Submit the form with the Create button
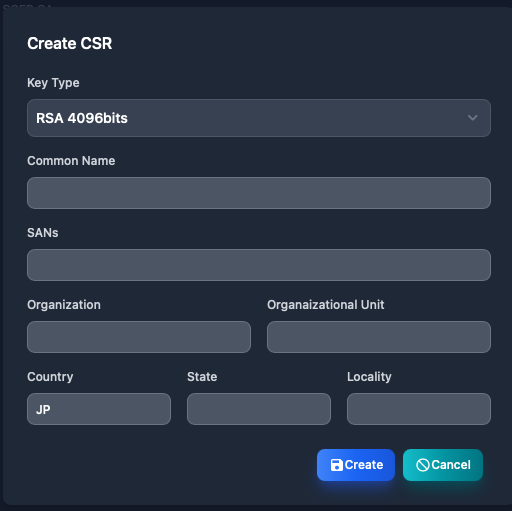The width and height of the screenshot is (512, 511). [x=356, y=465]
